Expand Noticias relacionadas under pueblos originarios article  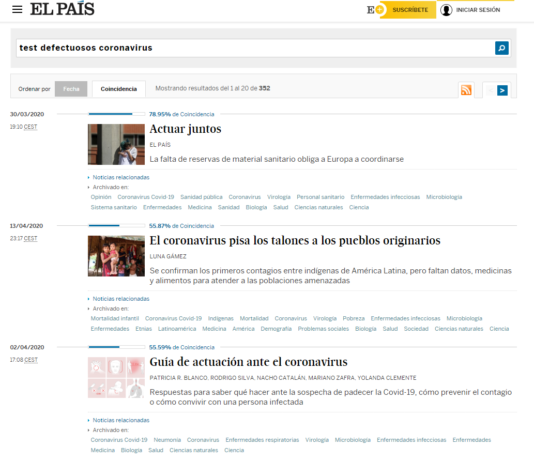(121, 299)
